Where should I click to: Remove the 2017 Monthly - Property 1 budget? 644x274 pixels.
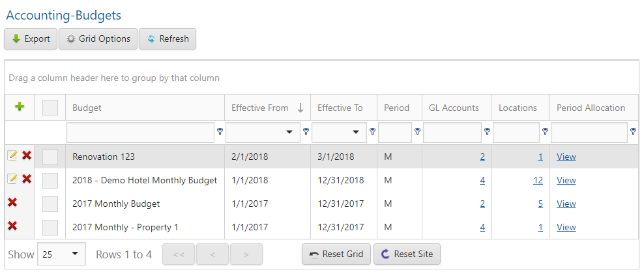click(x=12, y=226)
